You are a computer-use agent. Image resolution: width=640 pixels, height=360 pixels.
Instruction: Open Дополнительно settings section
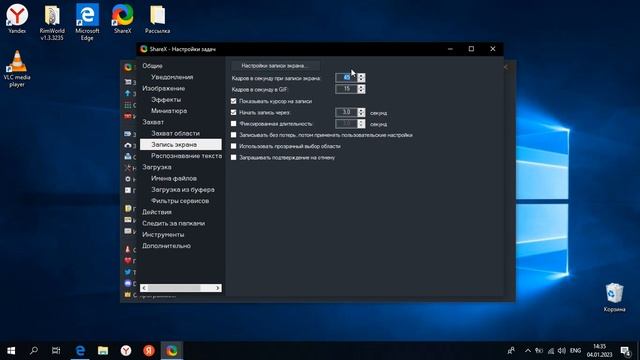166,246
